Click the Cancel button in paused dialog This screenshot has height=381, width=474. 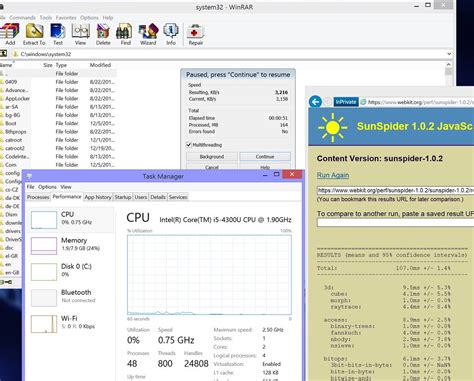[212, 167]
